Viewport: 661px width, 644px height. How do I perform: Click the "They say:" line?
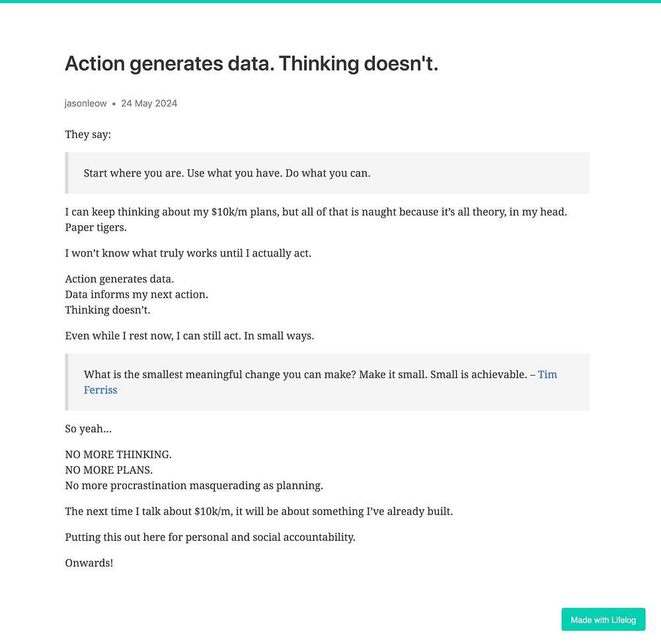[88, 135]
